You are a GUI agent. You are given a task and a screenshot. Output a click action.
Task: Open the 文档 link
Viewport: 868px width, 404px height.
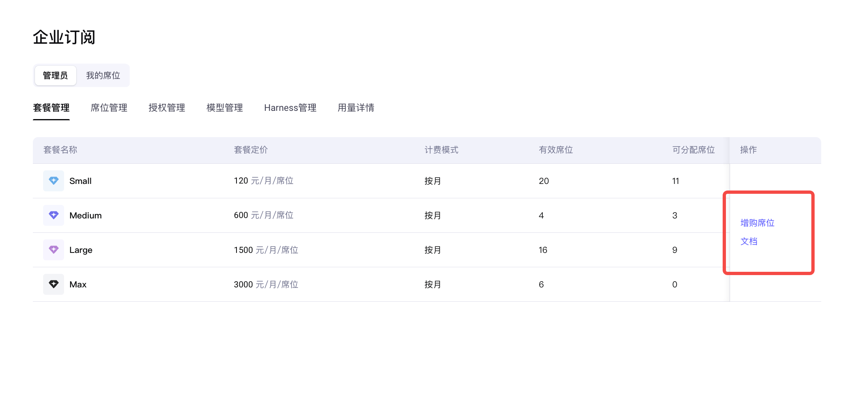[749, 241]
